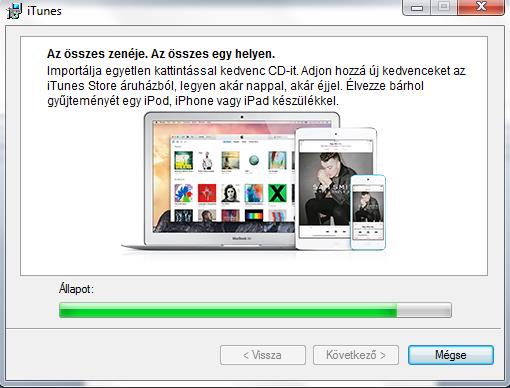Close the iTunes installer window
510x388 pixels.
point(481,7)
